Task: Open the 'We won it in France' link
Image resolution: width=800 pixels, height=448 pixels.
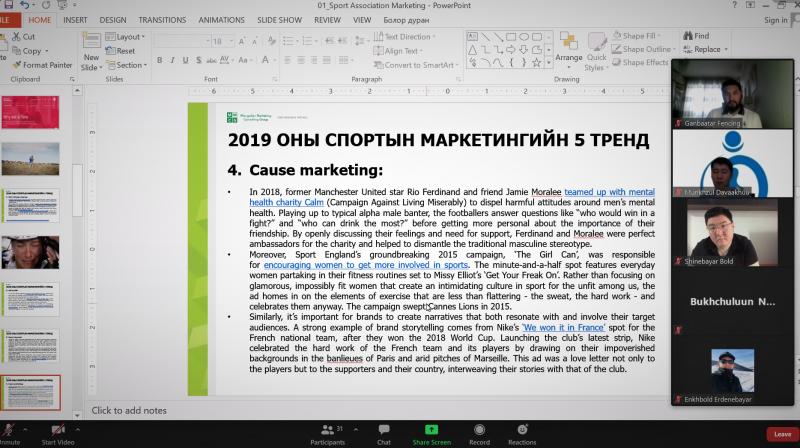Action: tap(564, 327)
